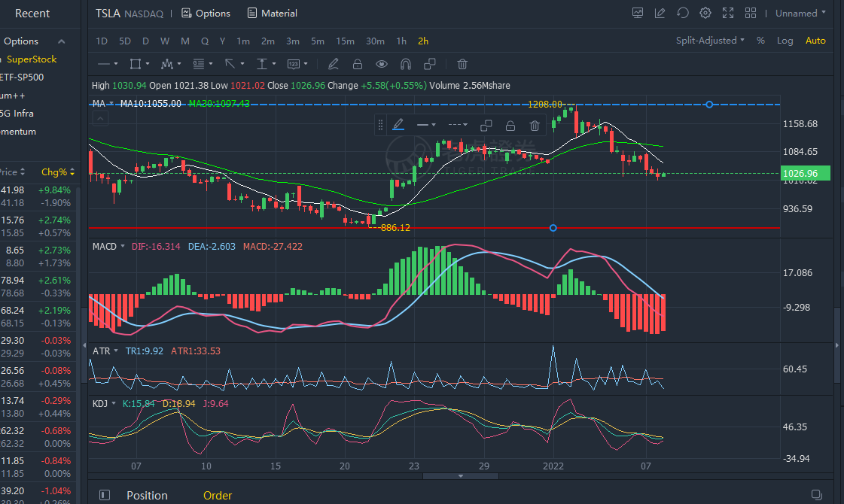This screenshot has width=844, height=504.
Task: Lock selected line in floating toolbar
Action: 510,126
